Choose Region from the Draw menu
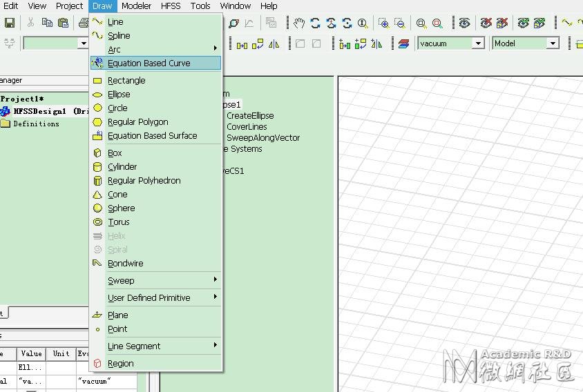Screen dimensions: 583x392 156,364
